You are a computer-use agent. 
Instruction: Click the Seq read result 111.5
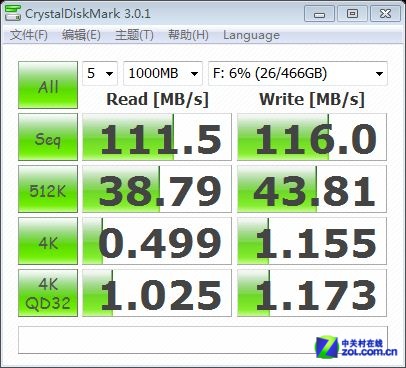157,137
